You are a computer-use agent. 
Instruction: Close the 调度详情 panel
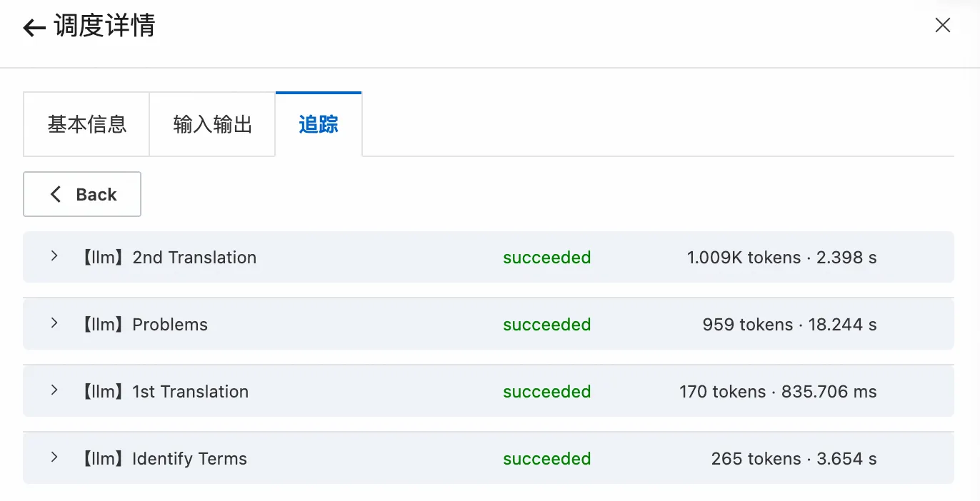pyautogui.click(x=943, y=26)
